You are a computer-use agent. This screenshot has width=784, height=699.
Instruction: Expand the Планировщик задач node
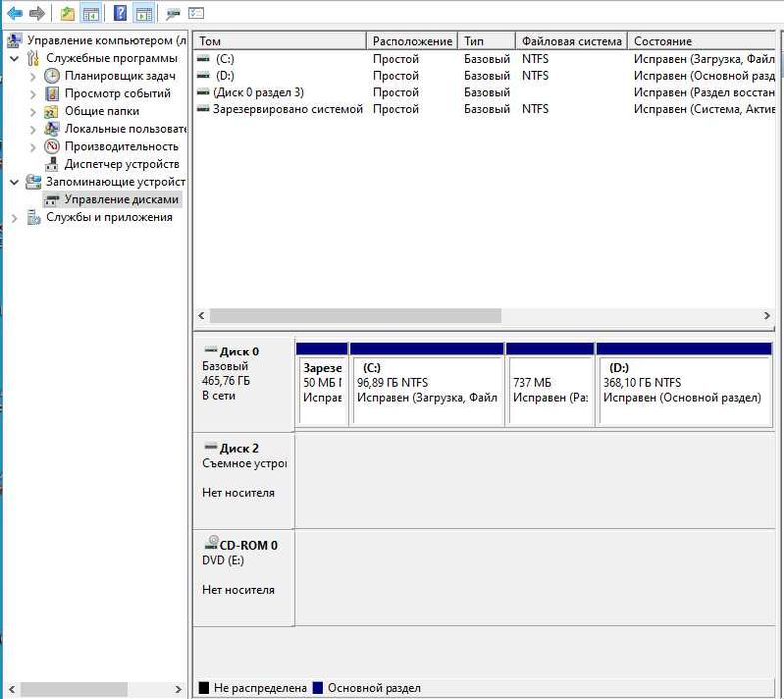click(x=33, y=77)
